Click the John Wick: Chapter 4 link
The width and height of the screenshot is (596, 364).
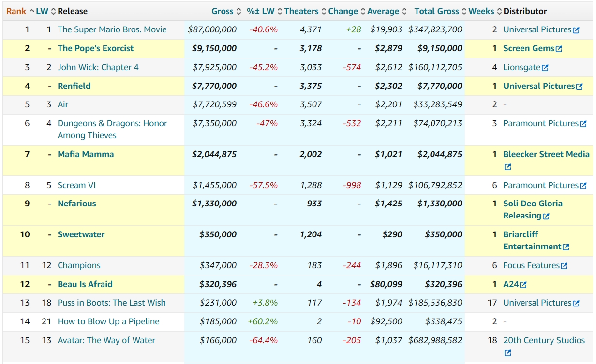tap(98, 67)
